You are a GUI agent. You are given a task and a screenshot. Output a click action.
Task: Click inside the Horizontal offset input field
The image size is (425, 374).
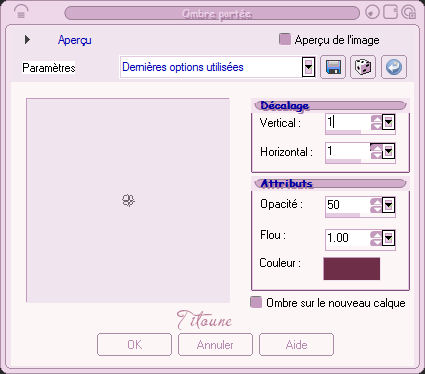click(348, 151)
